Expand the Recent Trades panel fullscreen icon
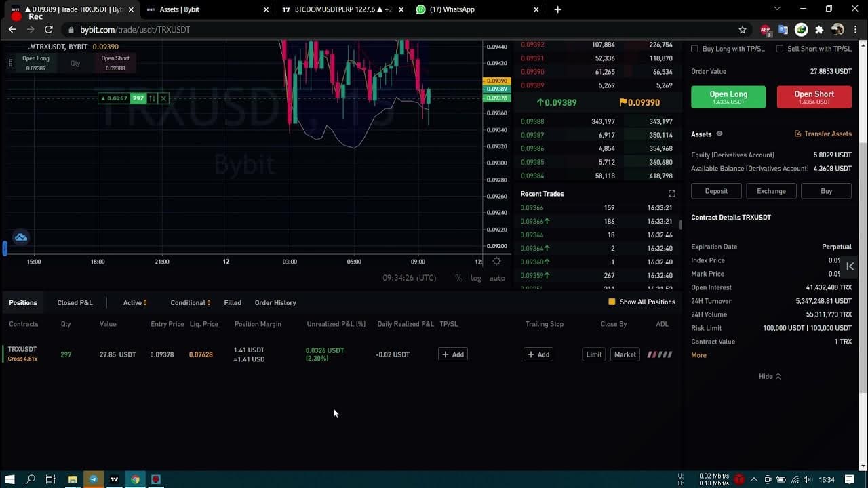The width and height of the screenshot is (868, 488). pos(671,194)
